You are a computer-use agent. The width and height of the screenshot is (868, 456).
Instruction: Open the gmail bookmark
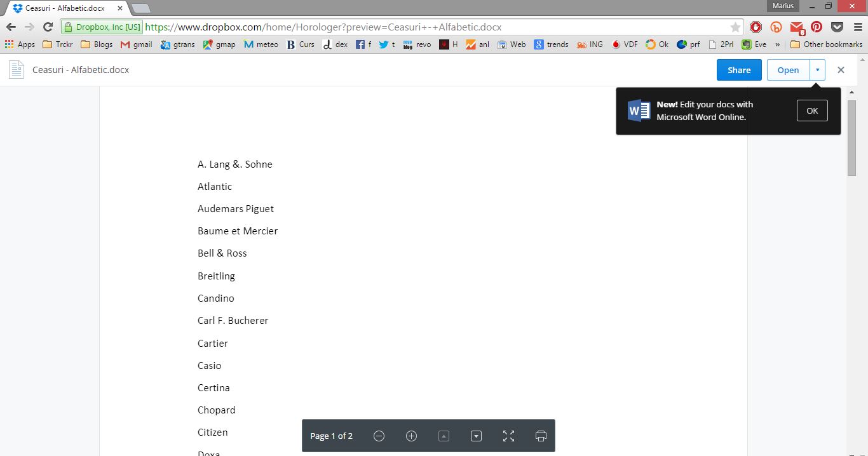(x=137, y=44)
